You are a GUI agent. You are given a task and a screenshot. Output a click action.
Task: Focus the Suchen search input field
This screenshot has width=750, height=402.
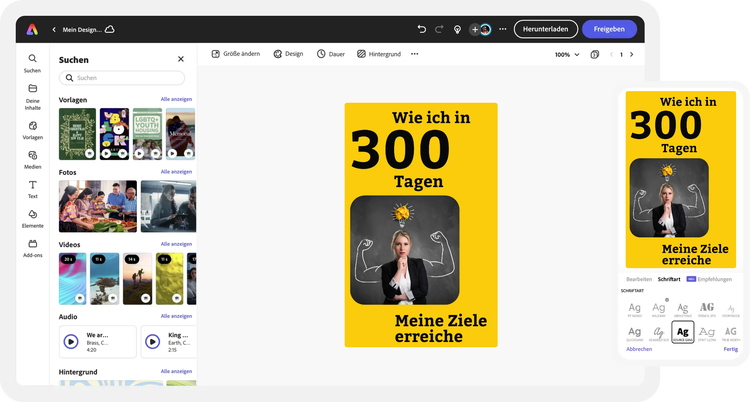coord(122,78)
